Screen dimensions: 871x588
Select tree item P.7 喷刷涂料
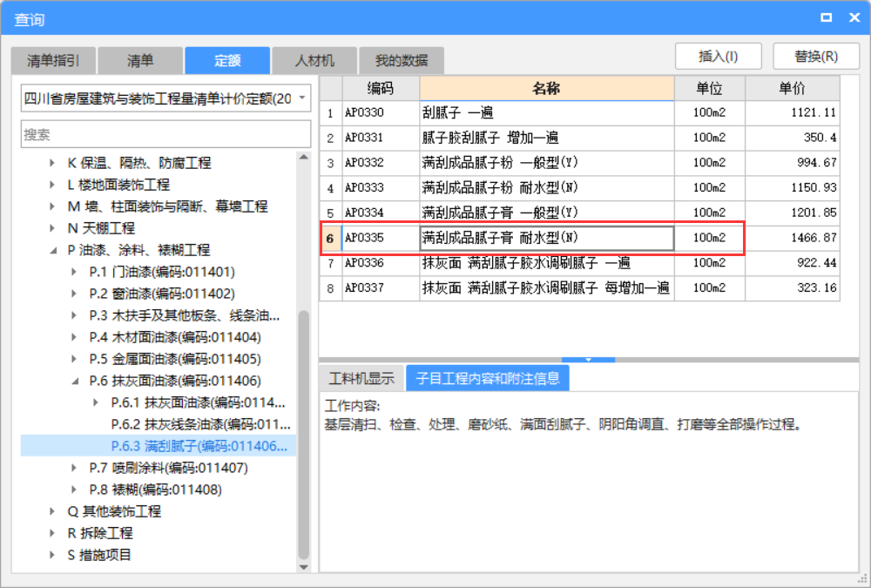point(168,468)
